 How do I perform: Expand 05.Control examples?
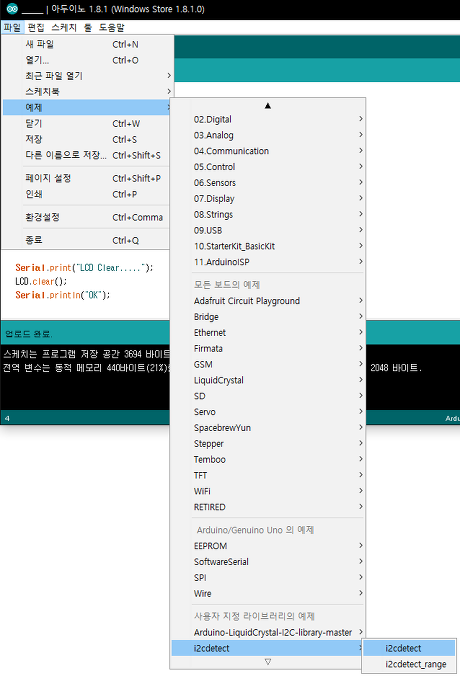[x=268, y=167]
